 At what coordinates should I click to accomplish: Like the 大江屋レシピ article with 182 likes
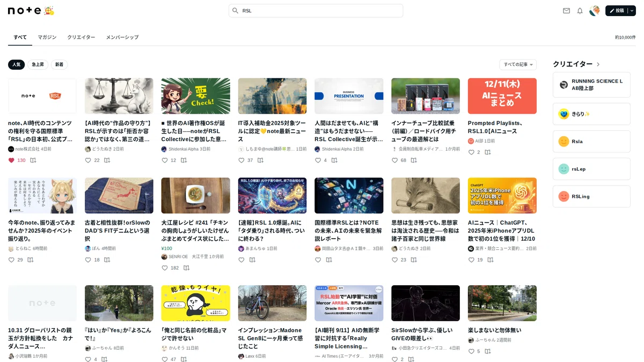165,268
